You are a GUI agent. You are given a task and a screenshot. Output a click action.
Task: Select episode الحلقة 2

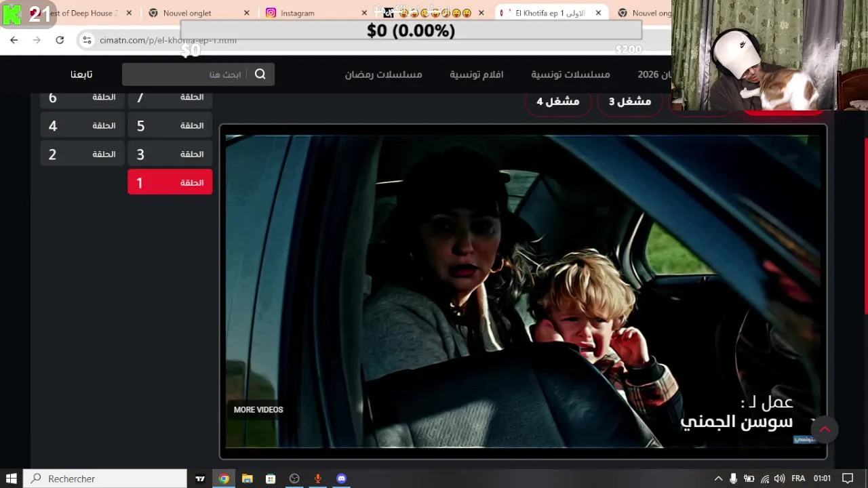82,154
